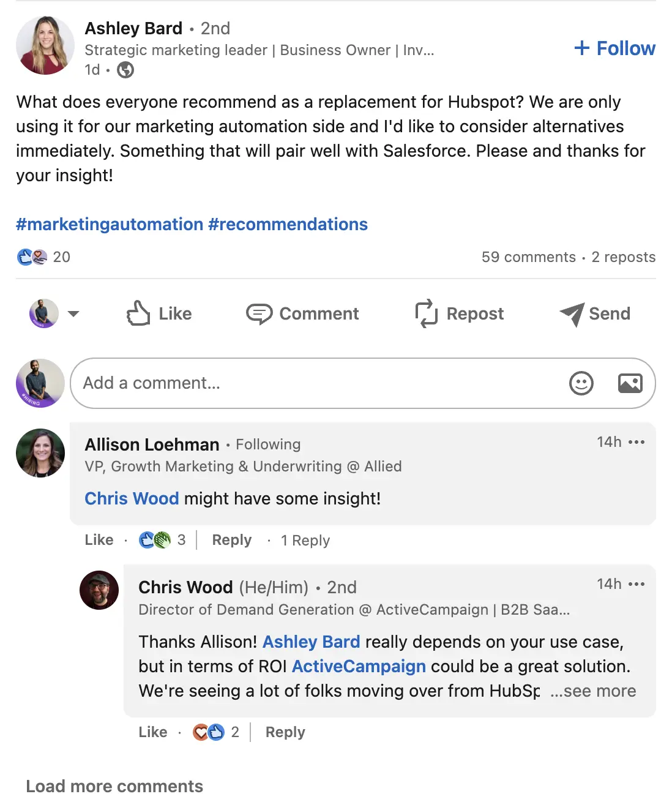Click the globe icon showing post visibility
The width and height of the screenshot is (672, 802).
125,70
